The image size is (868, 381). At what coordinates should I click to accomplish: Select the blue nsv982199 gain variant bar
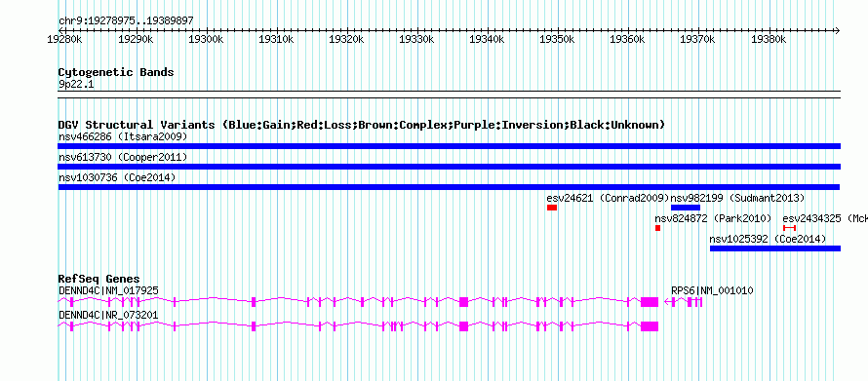tap(686, 208)
